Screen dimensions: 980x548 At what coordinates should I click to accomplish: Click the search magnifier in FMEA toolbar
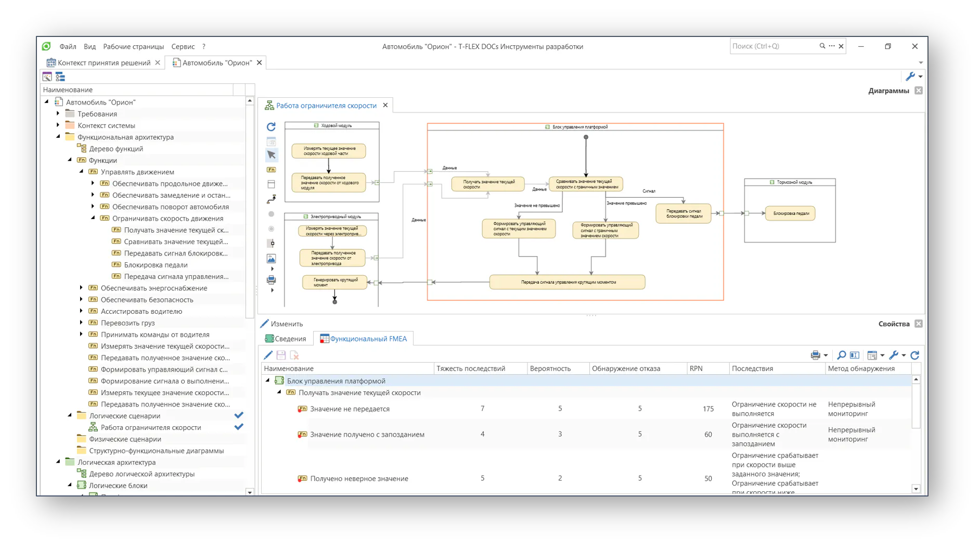[841, 355]
